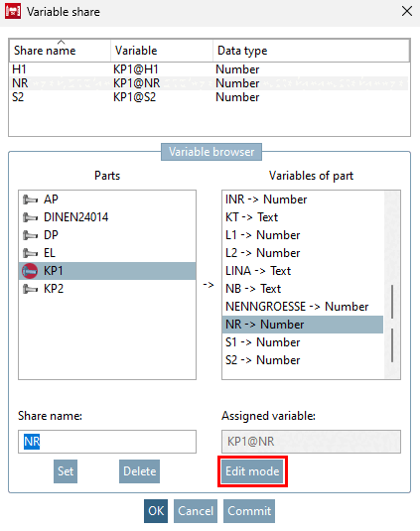This screenshot has width=420, height=531.
Task: Click the KP1@H1 variable cell
Action: coord(136,69)
